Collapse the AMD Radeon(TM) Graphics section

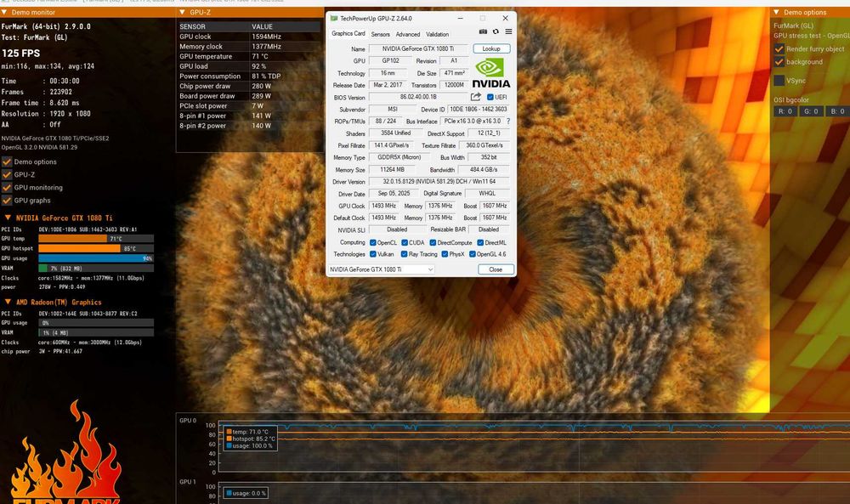8,303
